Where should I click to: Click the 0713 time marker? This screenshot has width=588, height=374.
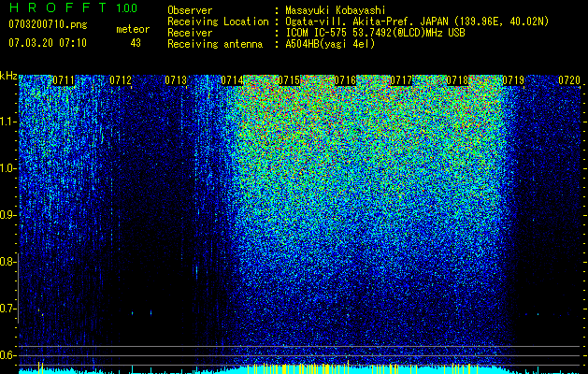point(176,80)
